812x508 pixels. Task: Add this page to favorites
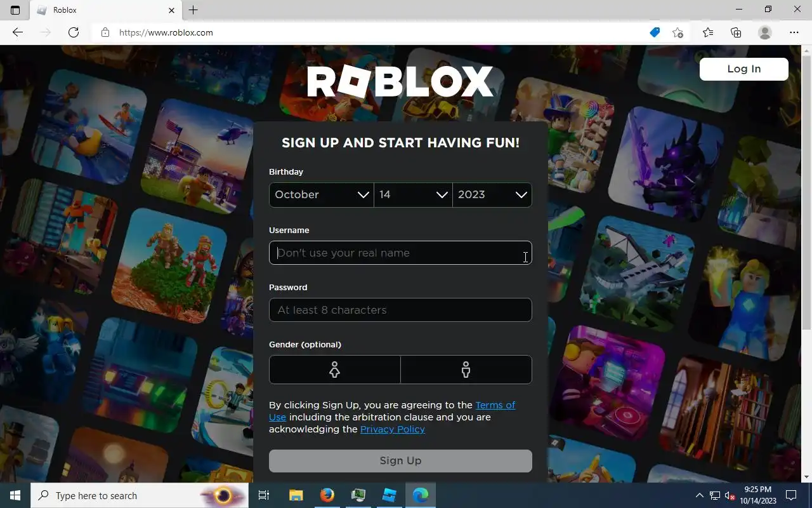678,32
